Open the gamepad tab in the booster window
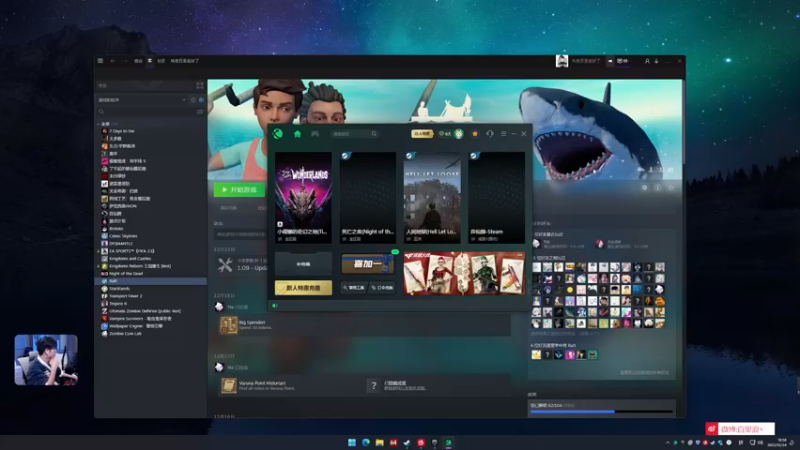This screenshot has height=450, width=800. click(315, 134)
